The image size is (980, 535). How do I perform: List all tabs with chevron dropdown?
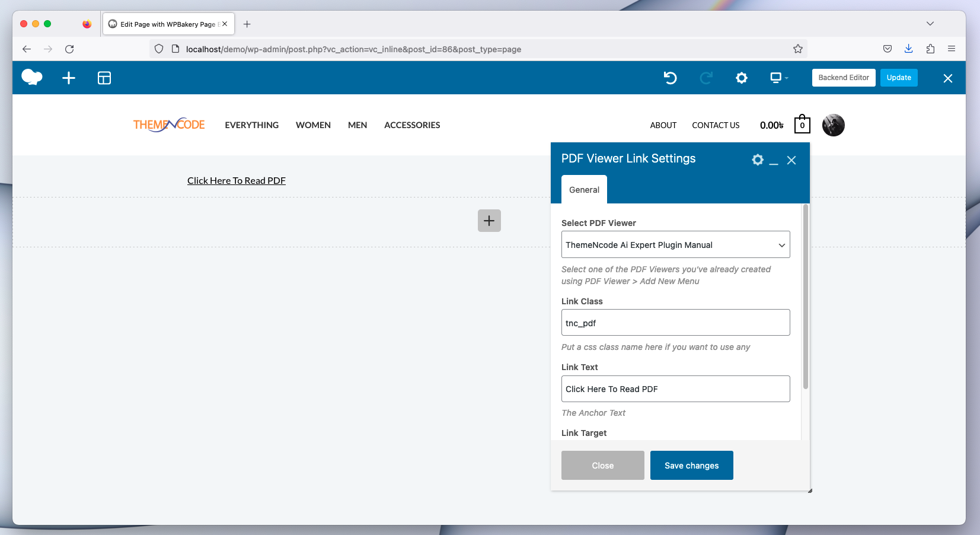(930, 24)
